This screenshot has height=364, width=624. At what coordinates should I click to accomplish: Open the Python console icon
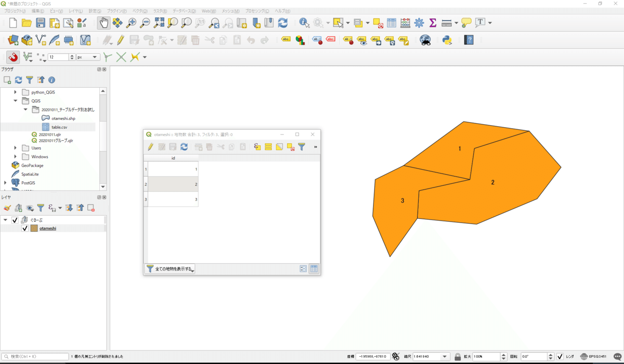(447, 40)
